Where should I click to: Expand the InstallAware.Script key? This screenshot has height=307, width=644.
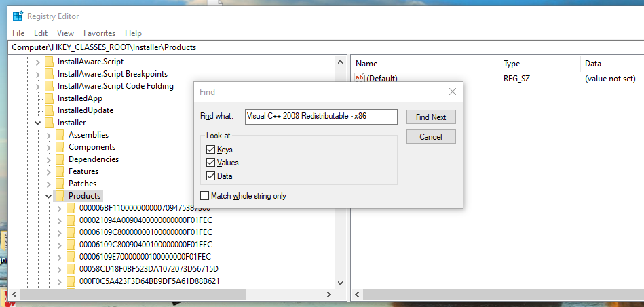(x=38, y=62)
